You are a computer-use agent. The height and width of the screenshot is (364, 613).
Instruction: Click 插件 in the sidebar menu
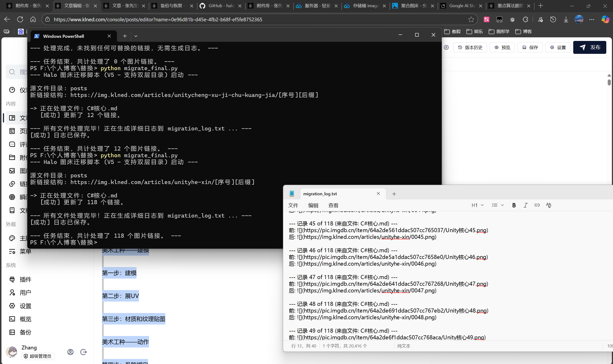[25, 279]
